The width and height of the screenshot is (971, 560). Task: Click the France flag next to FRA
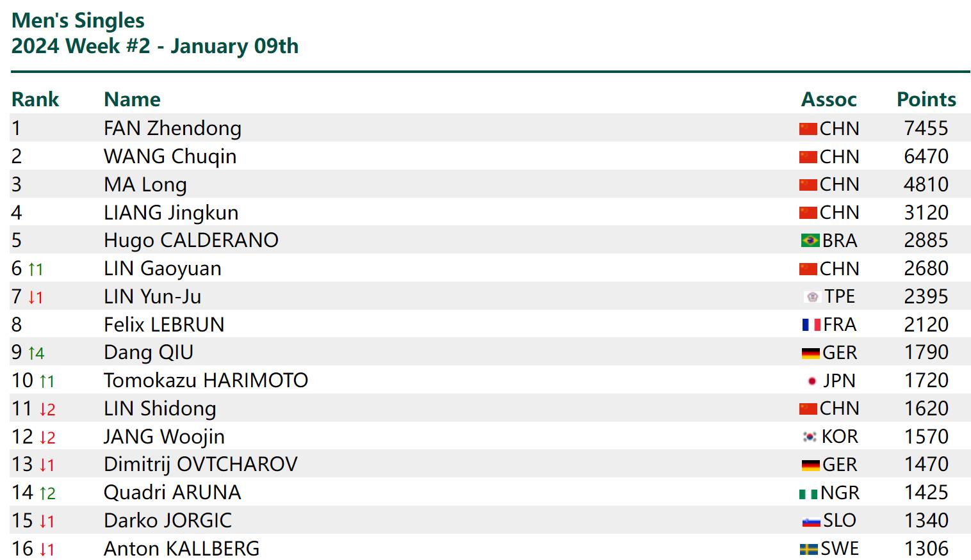pyautogui.click(x=812, y=325)
